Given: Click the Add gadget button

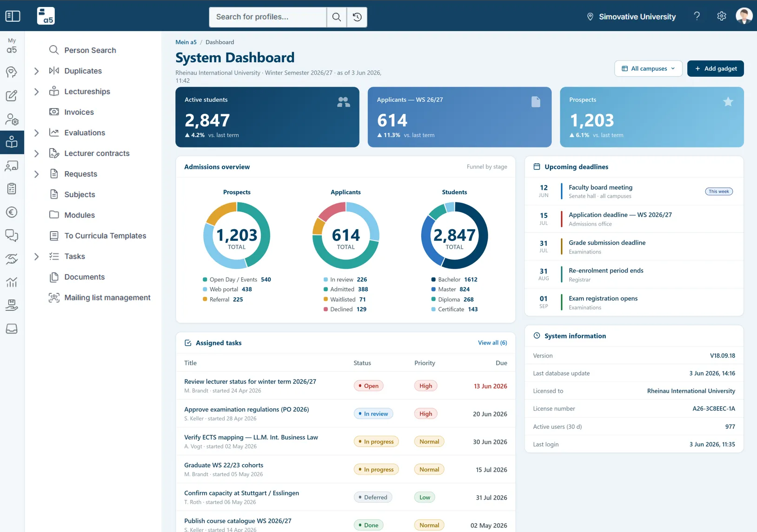Looking at the screenshot, I should [715, 68].
